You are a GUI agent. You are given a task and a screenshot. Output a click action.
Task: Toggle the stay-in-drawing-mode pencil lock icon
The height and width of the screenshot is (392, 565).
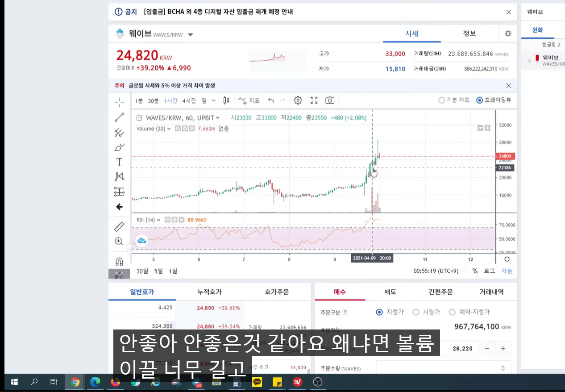click(x=119, y=275)
